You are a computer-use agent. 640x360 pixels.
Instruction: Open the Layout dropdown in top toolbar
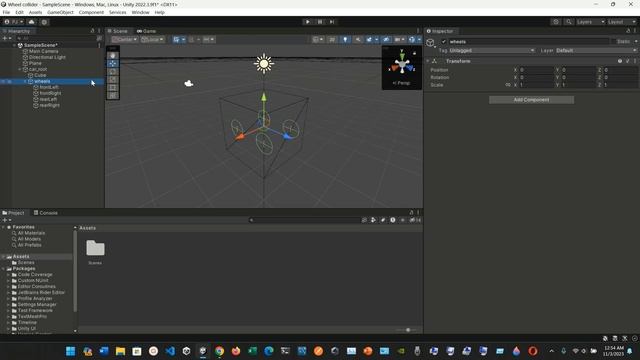tap(622, 22)
